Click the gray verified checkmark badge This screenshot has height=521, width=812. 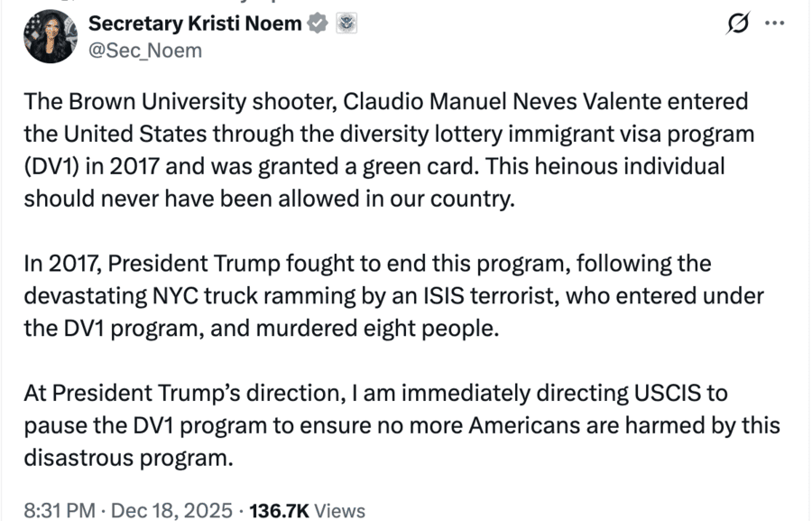(x=318, y=24)
